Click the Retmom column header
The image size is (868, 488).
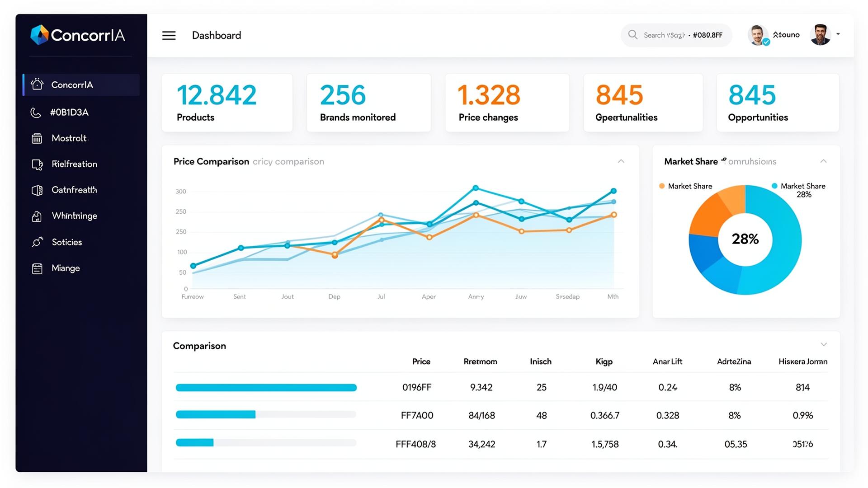click(x=480, y=361)
